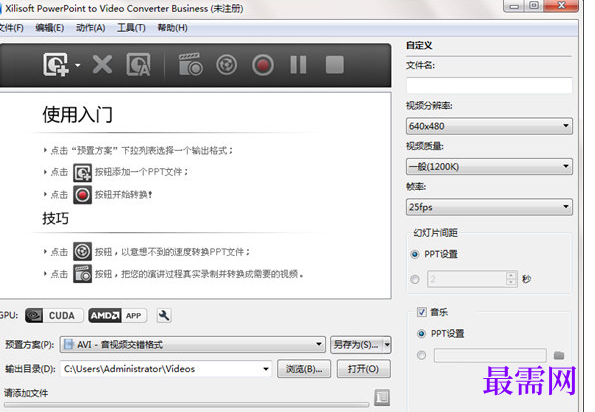Select the custom seconds radio under 幻灯片间距
The image size is (595, 412).
pos(415,279)
